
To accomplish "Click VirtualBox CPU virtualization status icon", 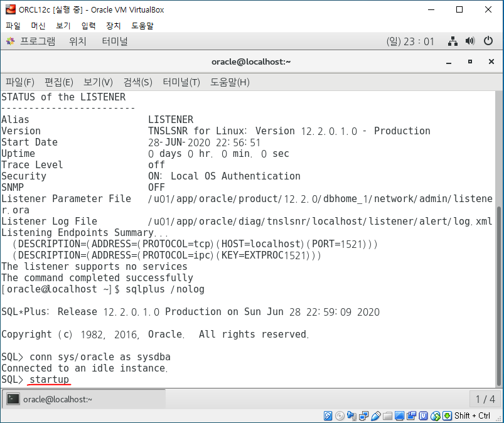I will point(423,415).
